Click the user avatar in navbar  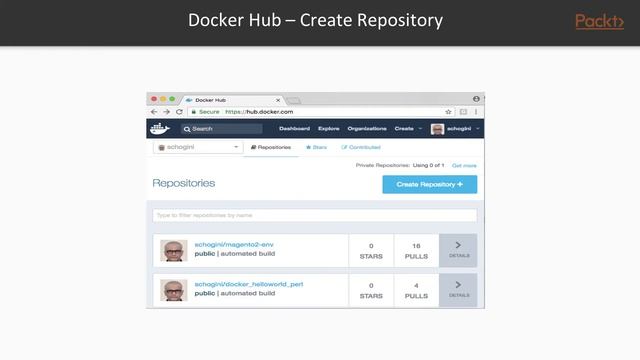tap(437, 129)
